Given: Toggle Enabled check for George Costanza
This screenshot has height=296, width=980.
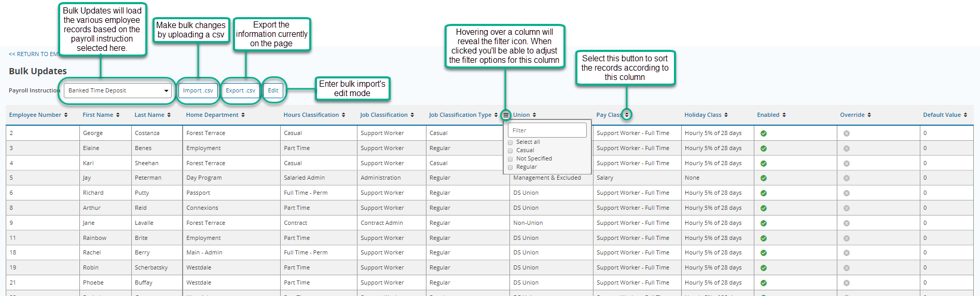Looking at the screenshot, I should pyautogui.click(x=764, y=133).
